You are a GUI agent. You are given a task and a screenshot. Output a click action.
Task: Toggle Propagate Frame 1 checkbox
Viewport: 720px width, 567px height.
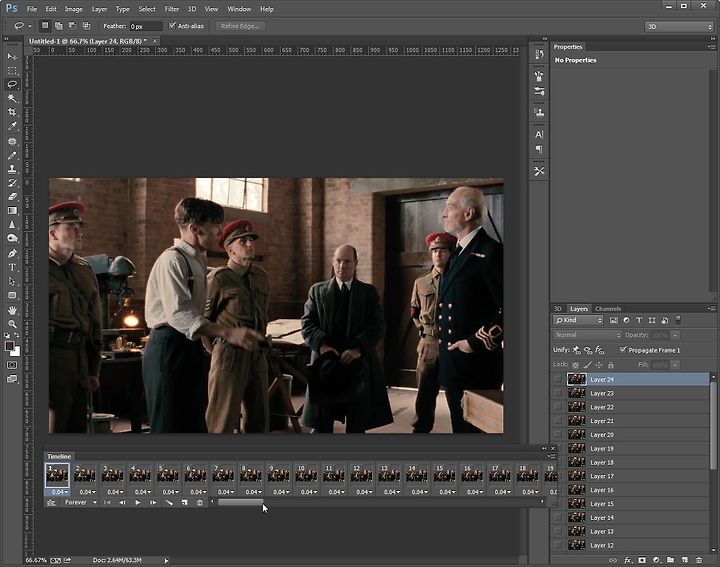[623, 350]
